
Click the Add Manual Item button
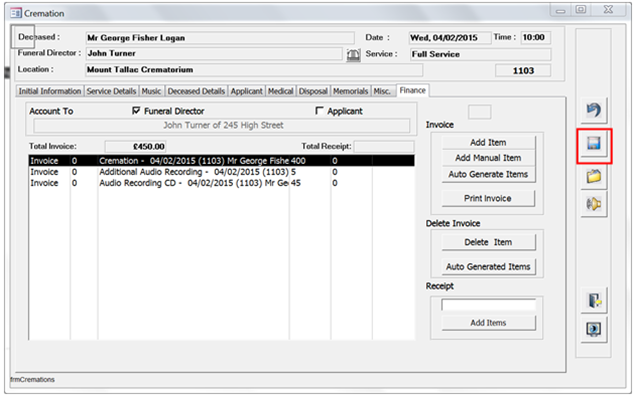(488, 158)
